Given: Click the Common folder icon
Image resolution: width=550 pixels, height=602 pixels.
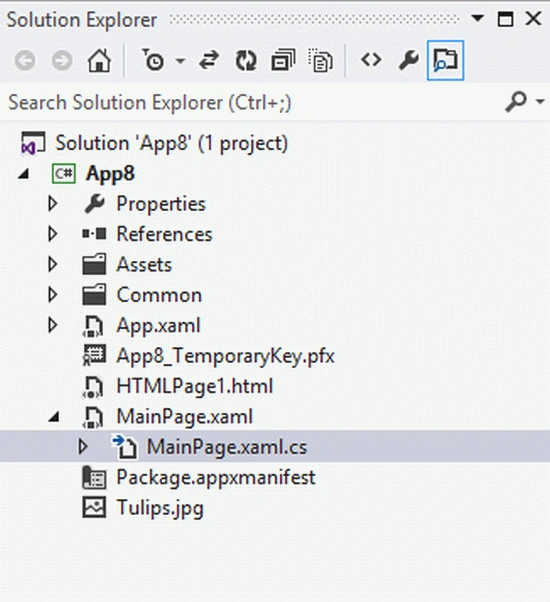Looking at the screenshot, I should coord(94,294).
